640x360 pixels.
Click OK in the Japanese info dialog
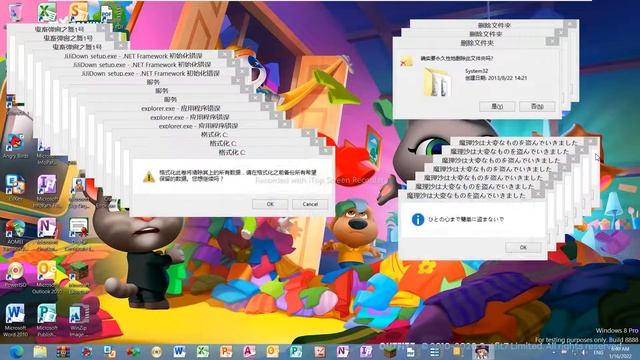523,247
